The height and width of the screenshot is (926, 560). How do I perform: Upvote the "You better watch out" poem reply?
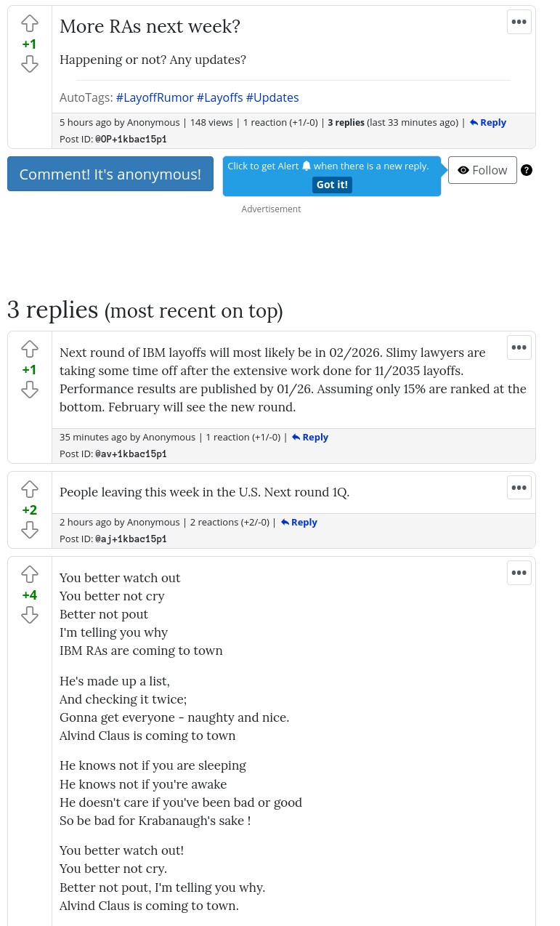tap(29, 574)
